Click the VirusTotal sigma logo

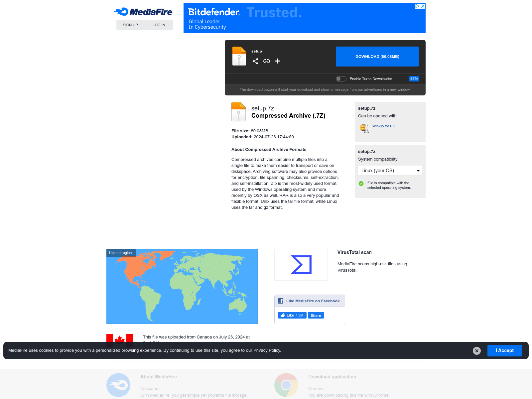(301, 265)
